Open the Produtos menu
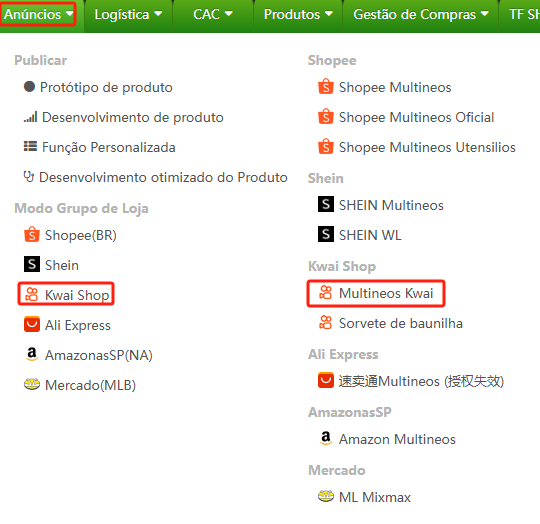 click(298, 14)
